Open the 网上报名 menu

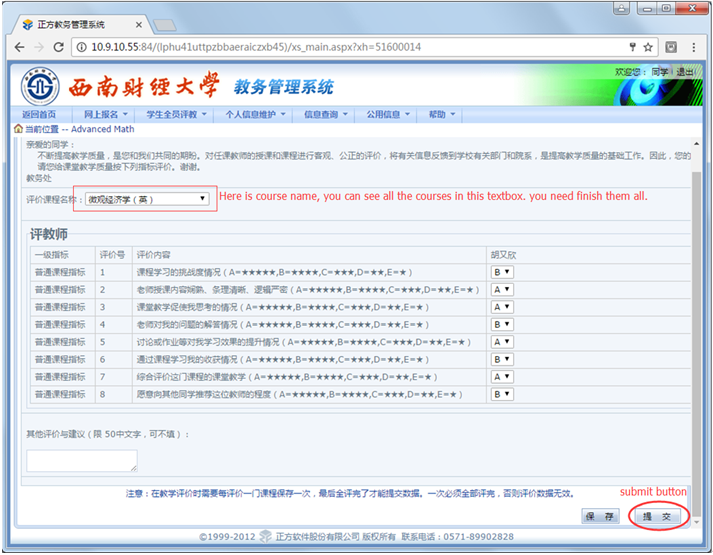coord(105,115)
